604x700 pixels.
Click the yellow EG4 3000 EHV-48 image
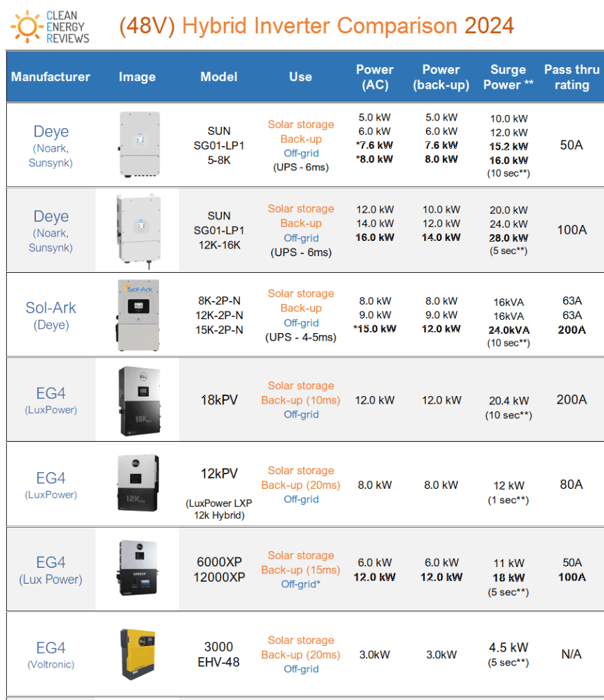(137, 654)
